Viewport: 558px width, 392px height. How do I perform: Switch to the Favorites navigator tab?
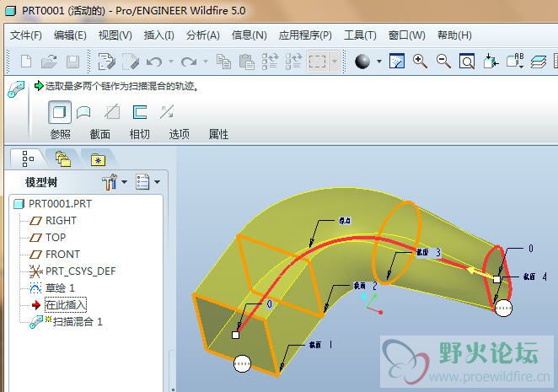click(98, 159)
